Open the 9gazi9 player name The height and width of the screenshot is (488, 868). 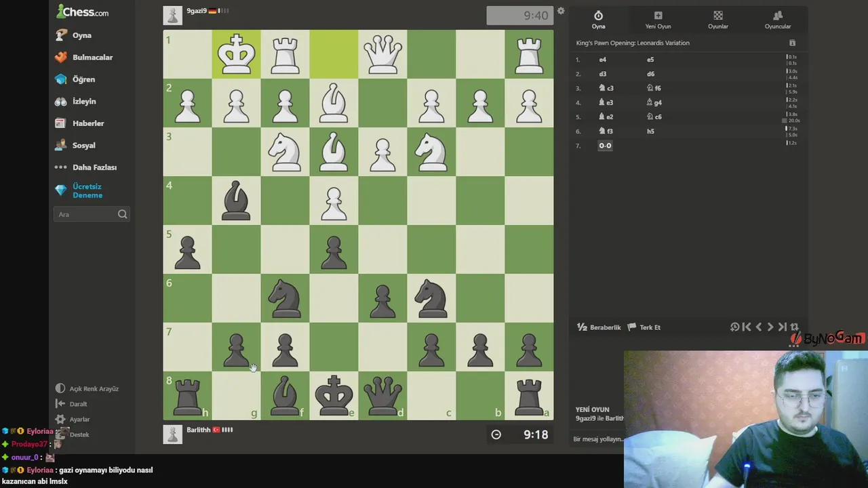(197, 11)
